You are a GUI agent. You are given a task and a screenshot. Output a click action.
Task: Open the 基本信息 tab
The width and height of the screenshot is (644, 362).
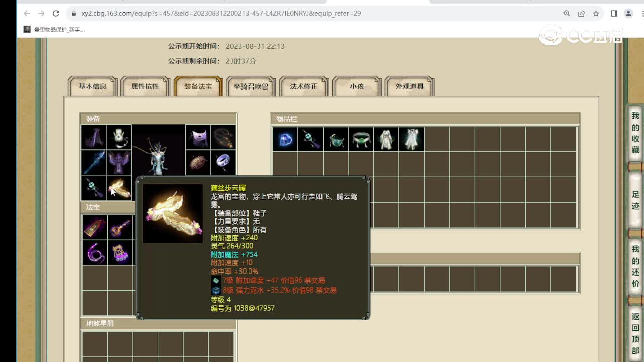coord(93,86)
